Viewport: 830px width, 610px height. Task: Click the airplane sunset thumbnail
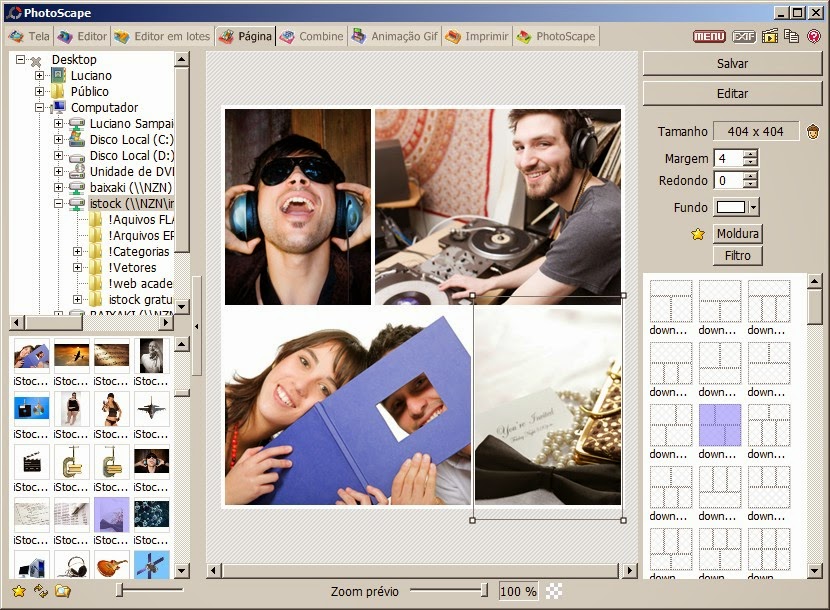[x=71, y=355]
